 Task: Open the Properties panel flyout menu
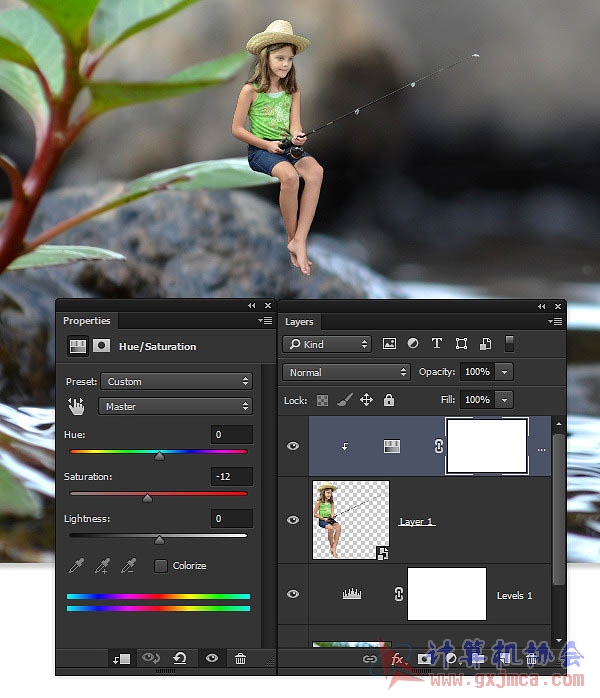click(x=265, y=321)
